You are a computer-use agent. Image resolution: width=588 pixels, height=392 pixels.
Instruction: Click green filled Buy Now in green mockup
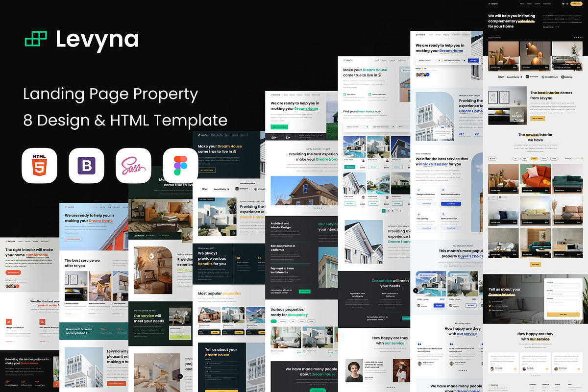(349, 167)
